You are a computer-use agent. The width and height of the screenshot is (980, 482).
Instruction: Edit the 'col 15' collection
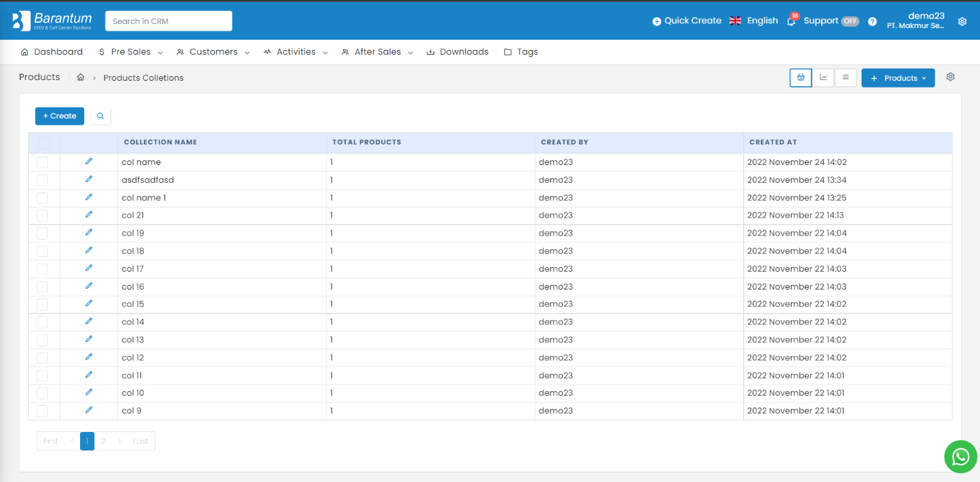pyautogui.click(x=88, y=303)
